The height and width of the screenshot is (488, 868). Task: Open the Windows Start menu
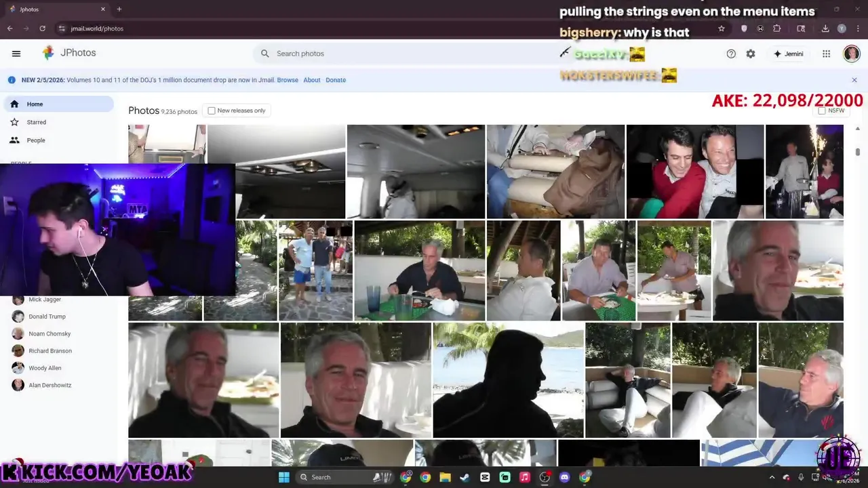point(284,477)
